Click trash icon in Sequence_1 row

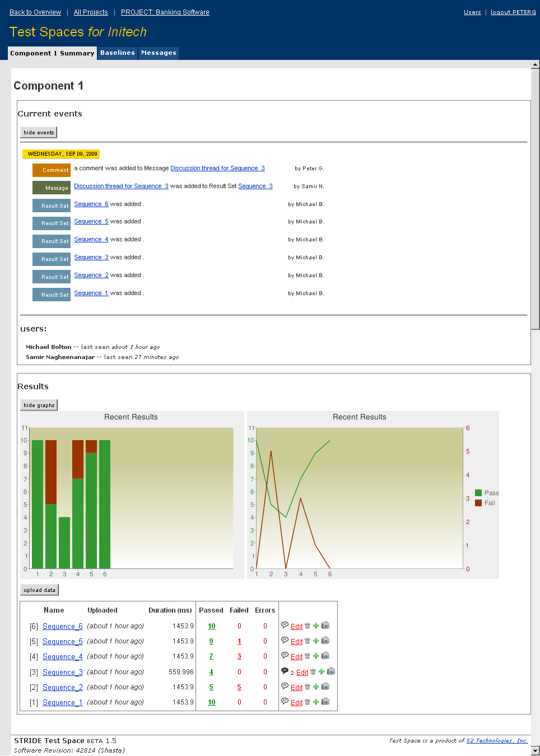click(307, 702)
